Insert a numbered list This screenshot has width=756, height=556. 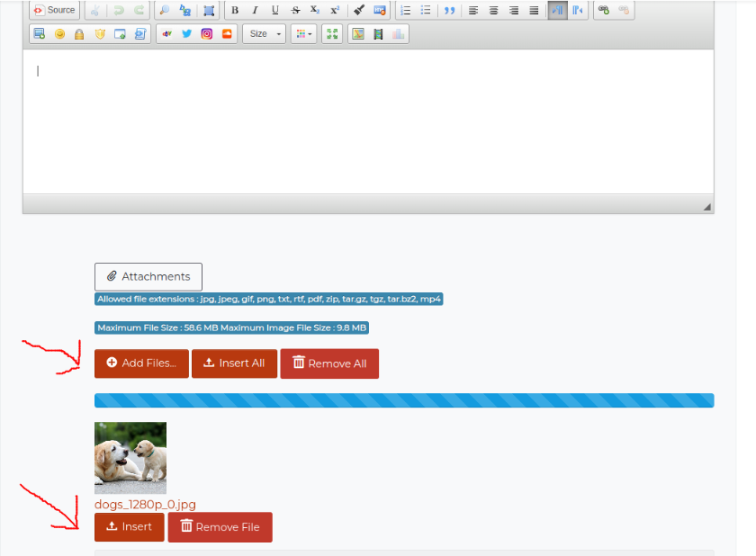405,10
